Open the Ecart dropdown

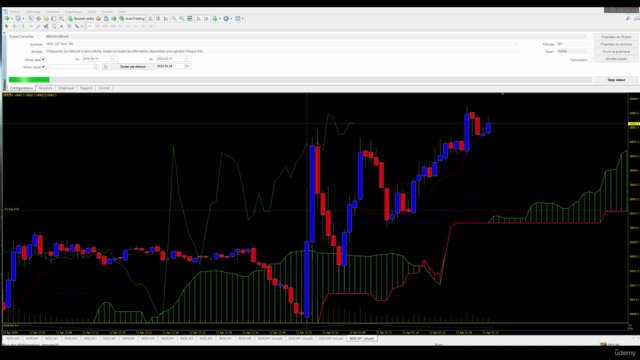point(589,51)
